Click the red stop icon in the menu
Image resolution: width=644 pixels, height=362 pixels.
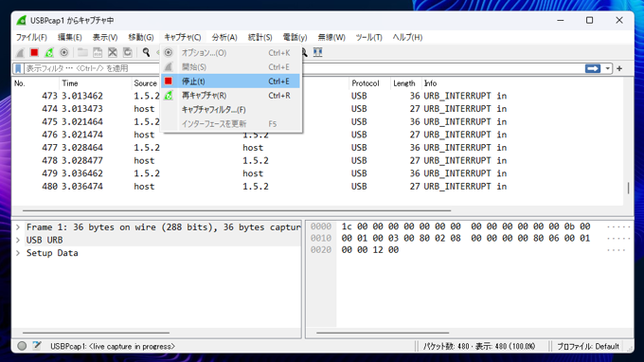(x=169, y=81)
